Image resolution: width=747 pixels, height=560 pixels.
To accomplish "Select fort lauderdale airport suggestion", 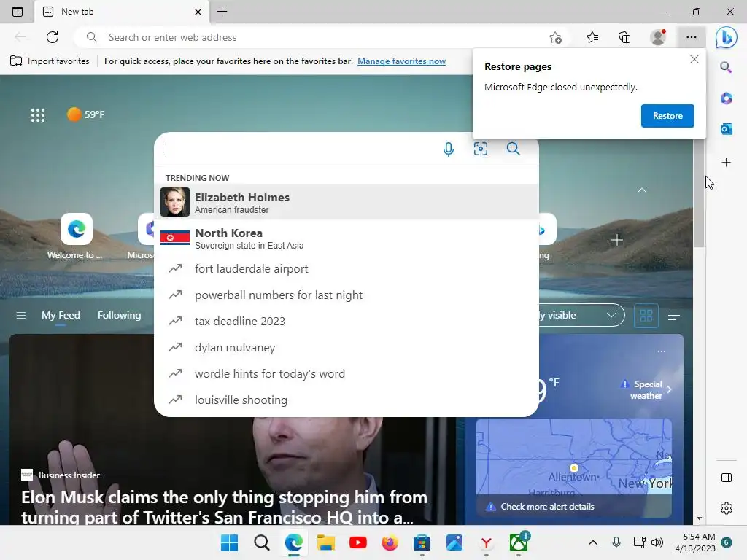I will coord(347,268).
